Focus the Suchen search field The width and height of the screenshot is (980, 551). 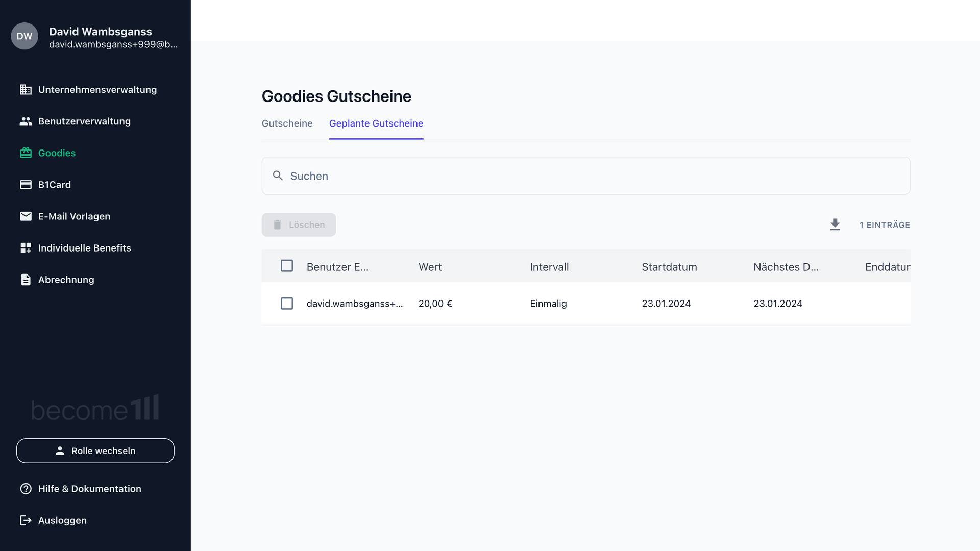(x=586, y=176)
